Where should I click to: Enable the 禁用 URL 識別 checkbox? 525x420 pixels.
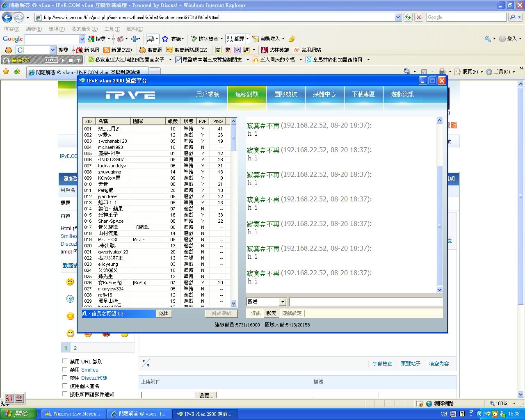[65, 361]
